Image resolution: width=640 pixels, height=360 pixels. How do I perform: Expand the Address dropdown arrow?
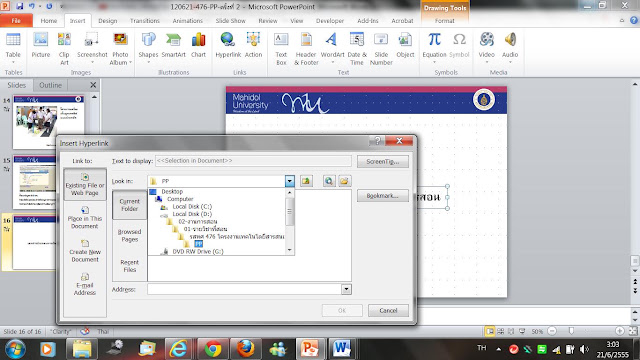click(x=346, y=289)
